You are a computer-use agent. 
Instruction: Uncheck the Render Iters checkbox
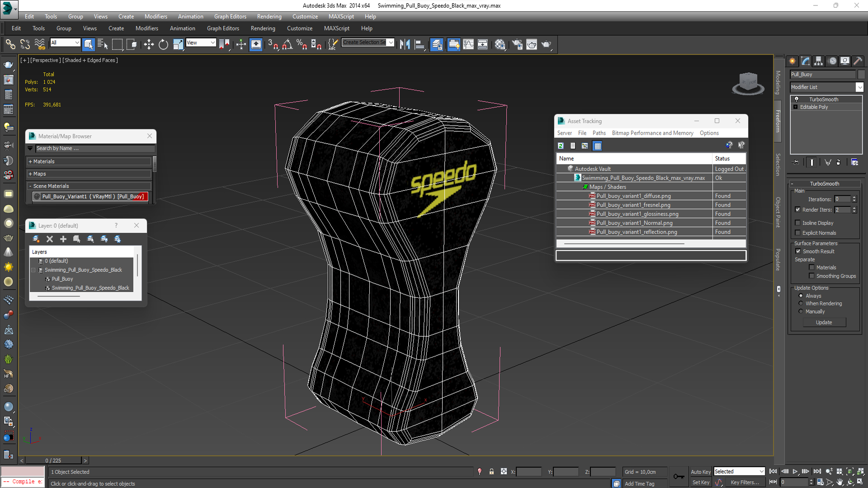click(x=798, y=210)
